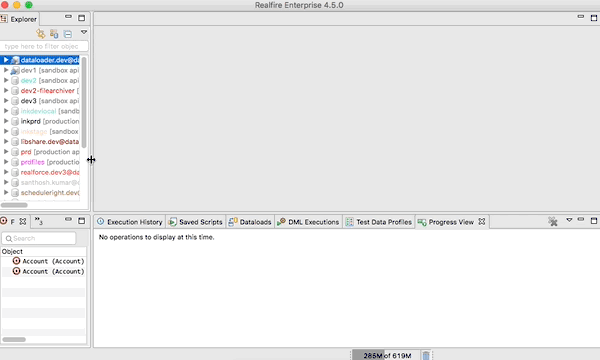Maximize the lower-left panel

(x=82, y=221)
